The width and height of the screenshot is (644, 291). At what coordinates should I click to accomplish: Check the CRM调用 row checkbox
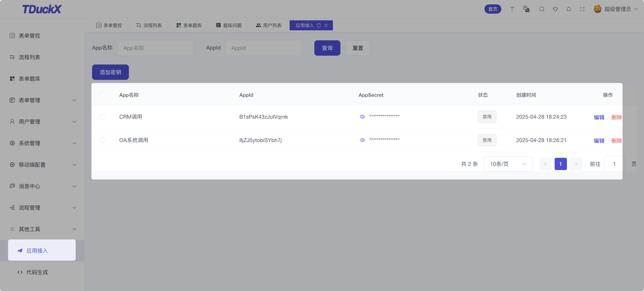click(102, 117)
